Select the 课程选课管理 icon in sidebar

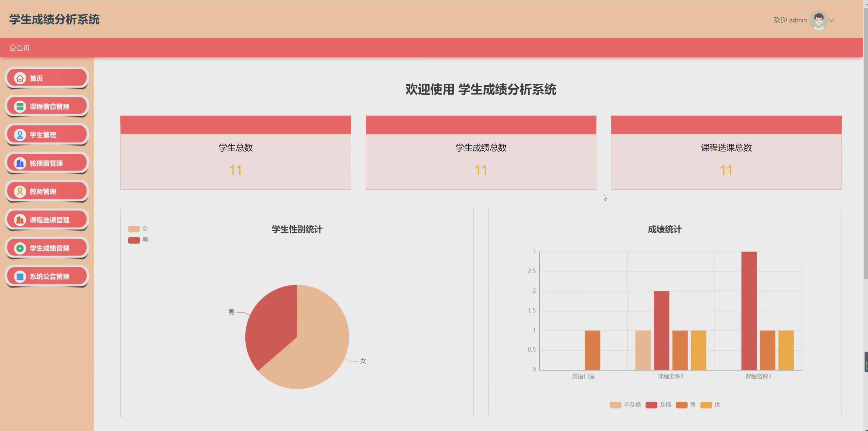coord(20,219)
